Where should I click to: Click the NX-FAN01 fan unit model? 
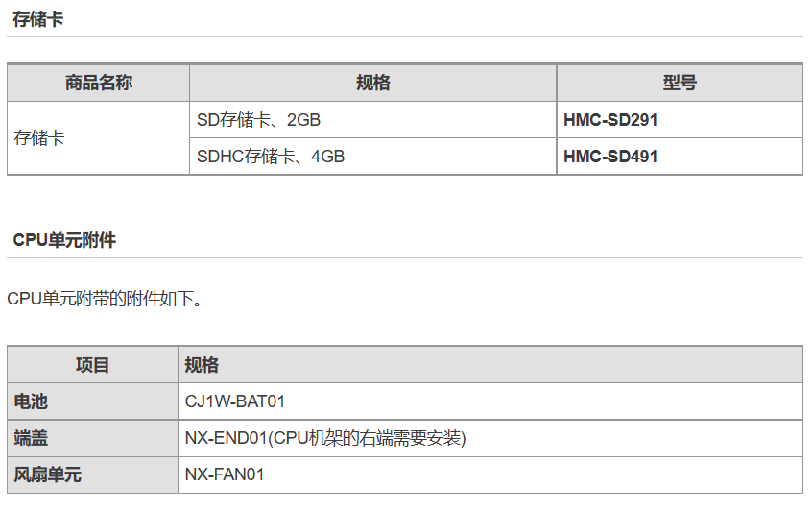(225, 474)
